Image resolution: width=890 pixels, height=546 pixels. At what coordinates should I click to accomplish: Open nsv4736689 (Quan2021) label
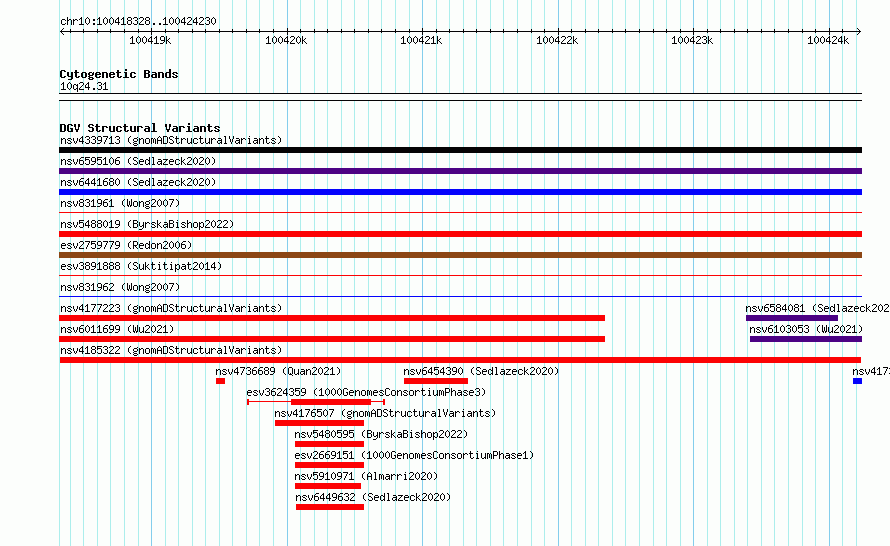pos(278,371)
